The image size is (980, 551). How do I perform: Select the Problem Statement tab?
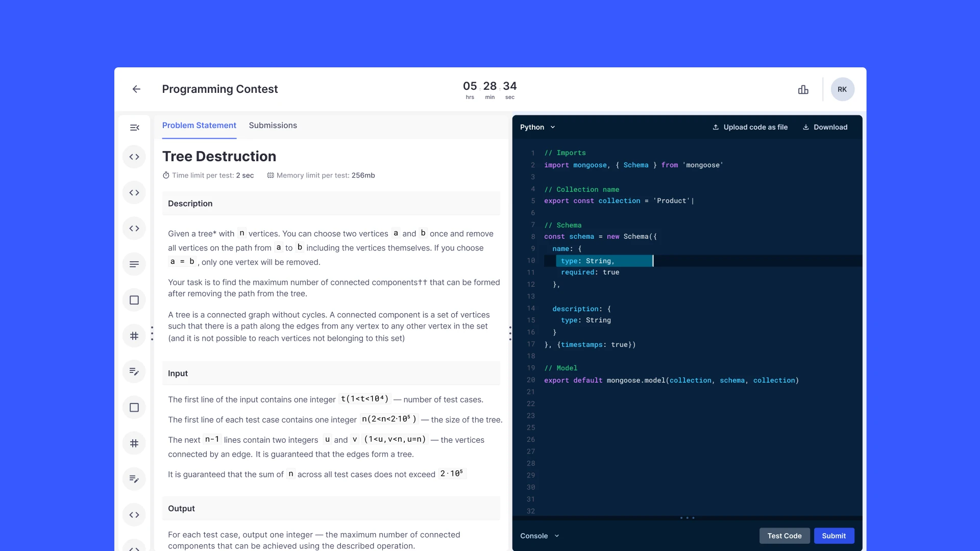tap(199, 125)
